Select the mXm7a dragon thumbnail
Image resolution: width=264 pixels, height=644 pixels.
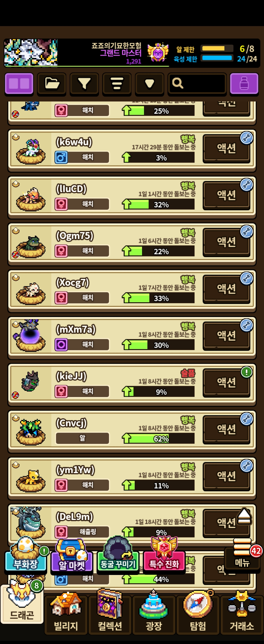30,335
